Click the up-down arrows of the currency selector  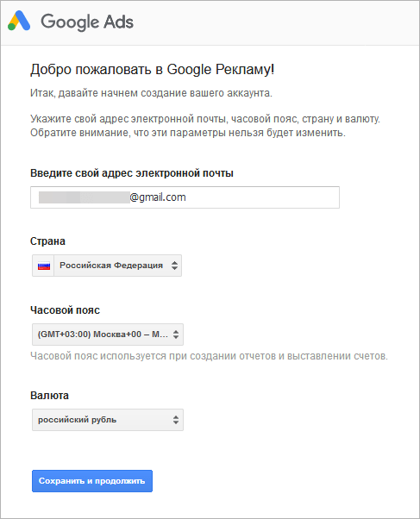pos(176,420)
